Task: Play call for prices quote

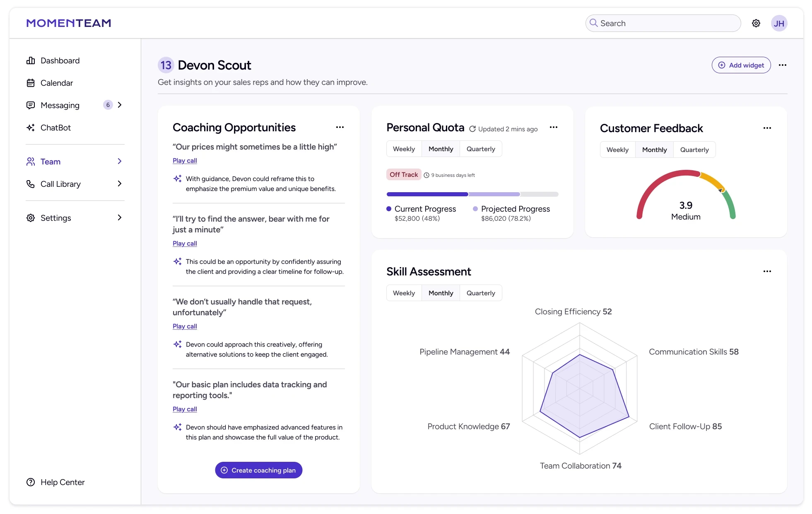Action: (185, 161)
